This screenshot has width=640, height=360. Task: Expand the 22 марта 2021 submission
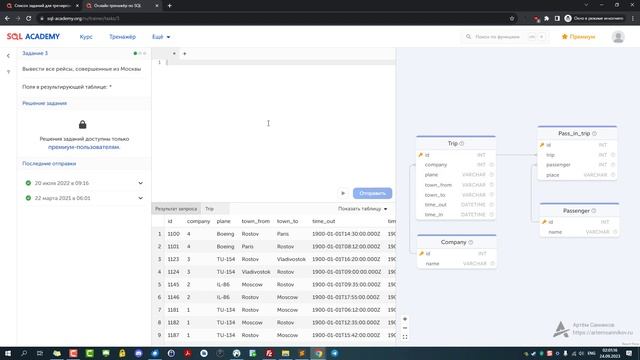(x=140, y=198)
